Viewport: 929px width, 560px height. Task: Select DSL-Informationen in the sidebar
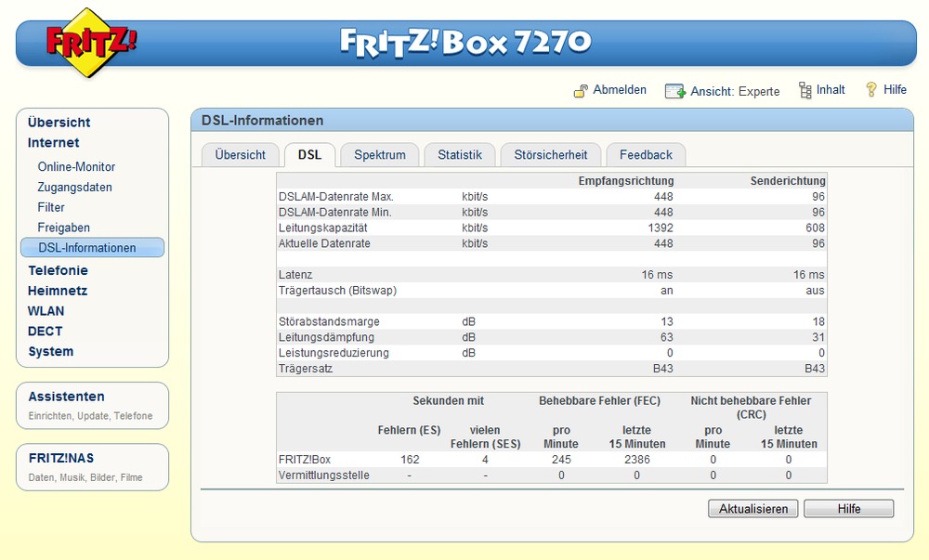(92, 247)
